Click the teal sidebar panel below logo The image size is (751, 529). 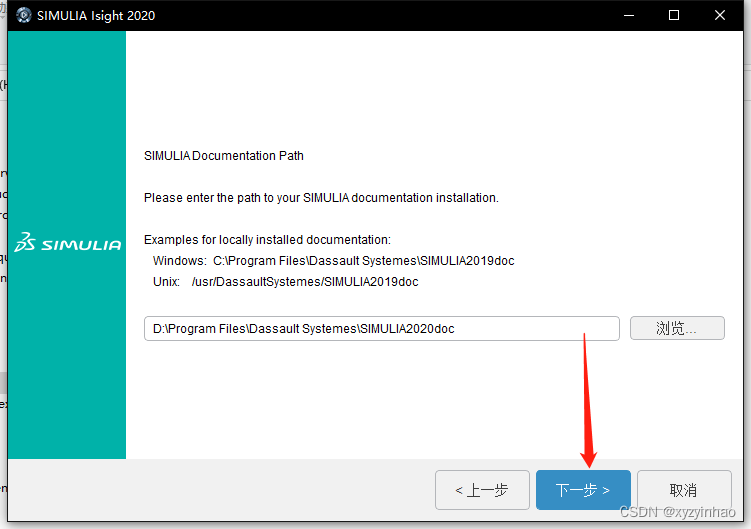point(68,380)
